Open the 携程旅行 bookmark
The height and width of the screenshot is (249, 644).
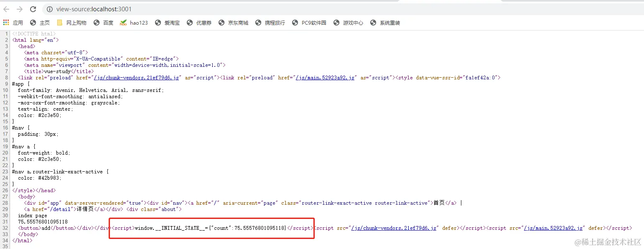[270, 23]
